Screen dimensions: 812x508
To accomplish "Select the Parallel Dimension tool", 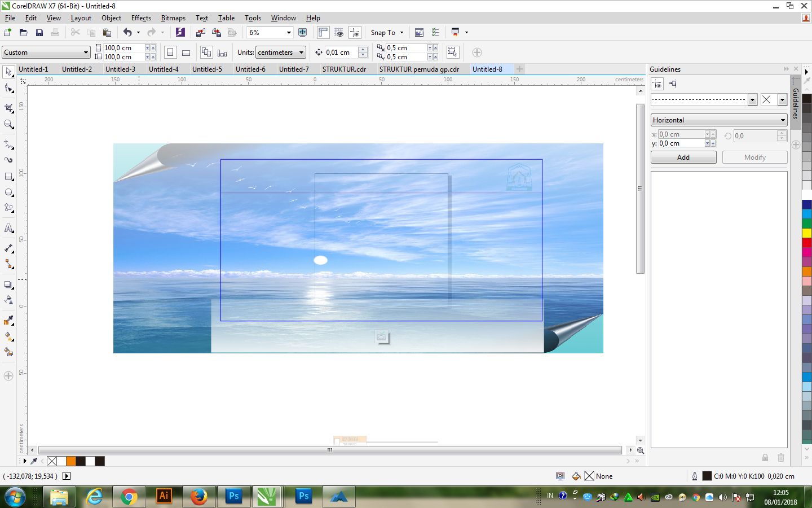I will pyautogui.click(x=8, y=248).
